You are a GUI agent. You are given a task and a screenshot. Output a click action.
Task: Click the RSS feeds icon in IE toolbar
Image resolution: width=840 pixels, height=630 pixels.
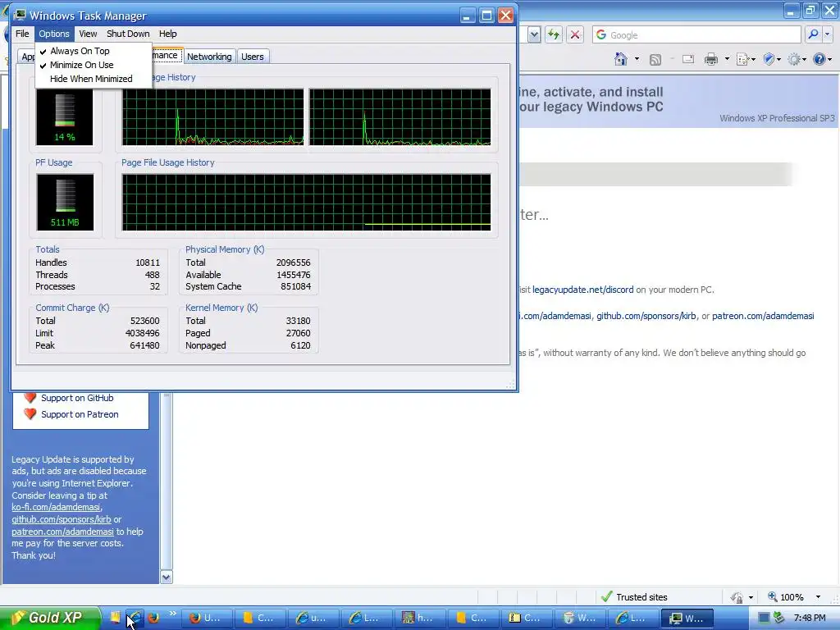(x=655, y=59)
